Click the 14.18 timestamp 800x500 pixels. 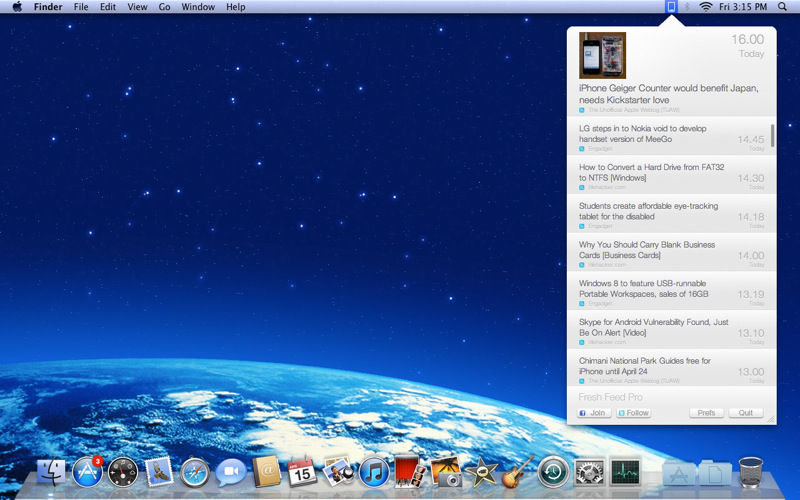point(751,217)
